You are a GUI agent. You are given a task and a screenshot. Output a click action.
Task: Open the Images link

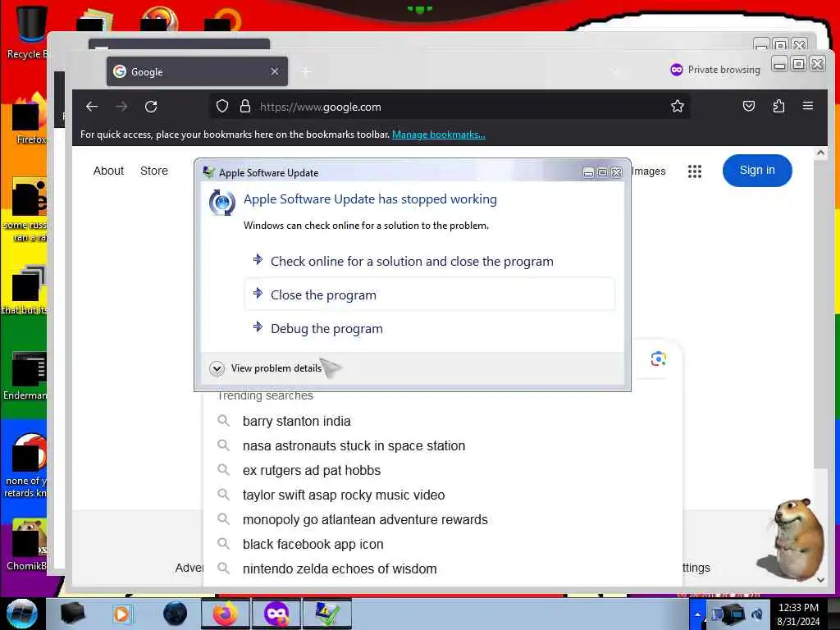tap(649, 171)
